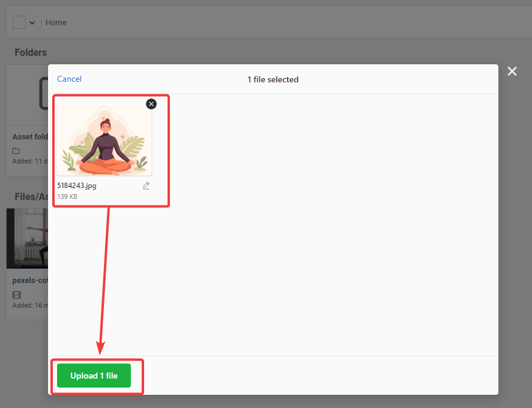Tick the select-all checkbox beside Home
Viewport: 532px width, 408px height.
(x=19, y=22)
